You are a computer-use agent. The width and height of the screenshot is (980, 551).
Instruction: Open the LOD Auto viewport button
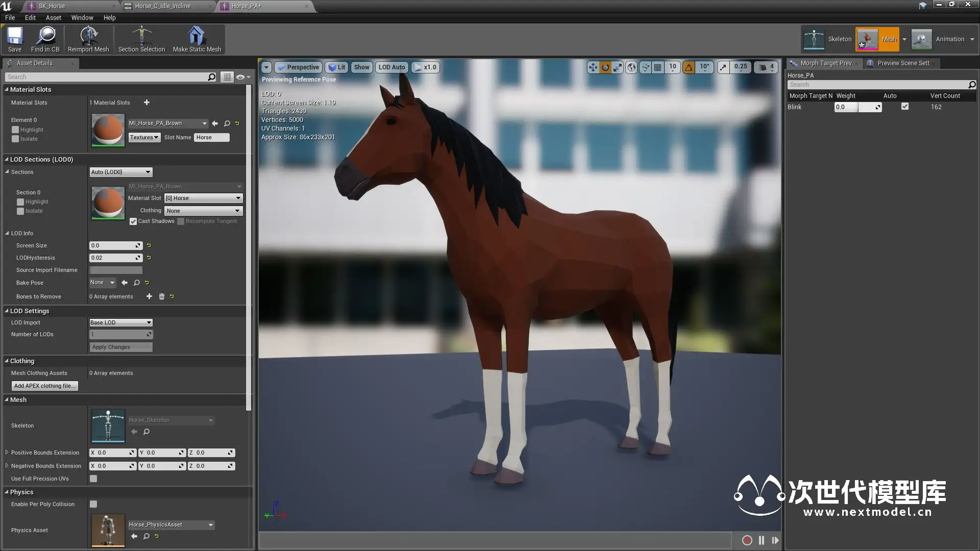(x=391, y=67)
